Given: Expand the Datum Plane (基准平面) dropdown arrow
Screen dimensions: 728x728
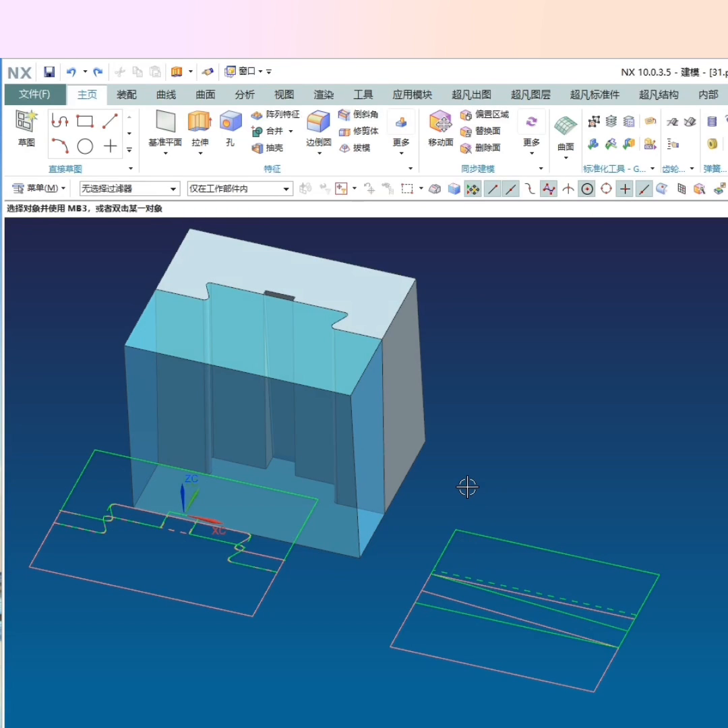Looking at the screenshot, I should click(x=165, y=154).
